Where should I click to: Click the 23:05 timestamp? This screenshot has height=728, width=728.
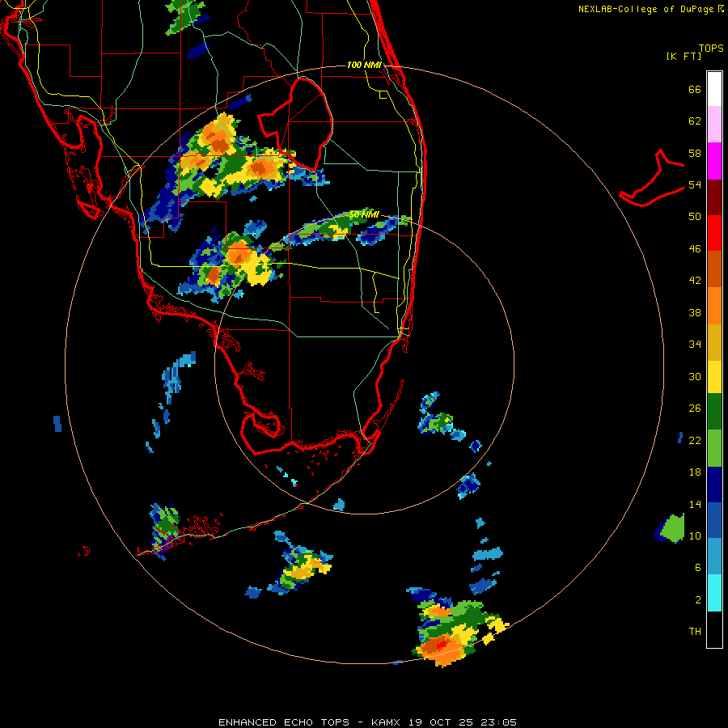(x=497, y=722)
